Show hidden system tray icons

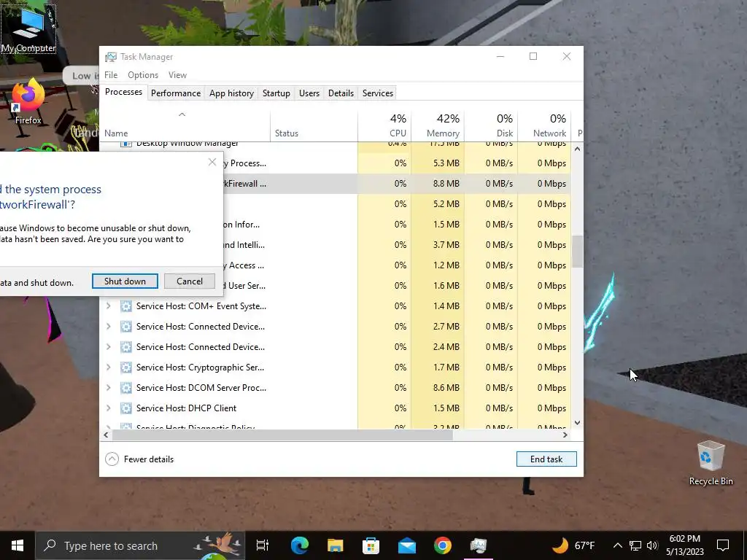tap(617, 545)
